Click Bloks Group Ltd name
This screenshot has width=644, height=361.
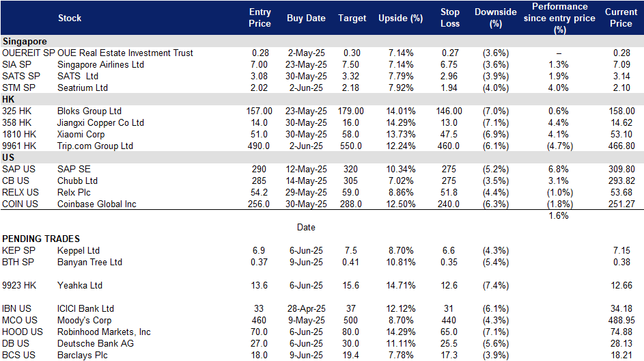coord(89,111)
